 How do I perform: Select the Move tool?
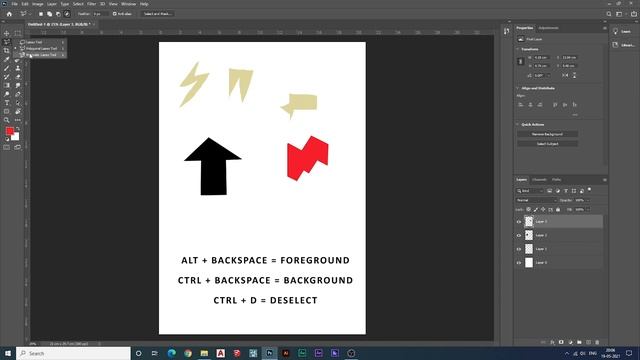7,33
